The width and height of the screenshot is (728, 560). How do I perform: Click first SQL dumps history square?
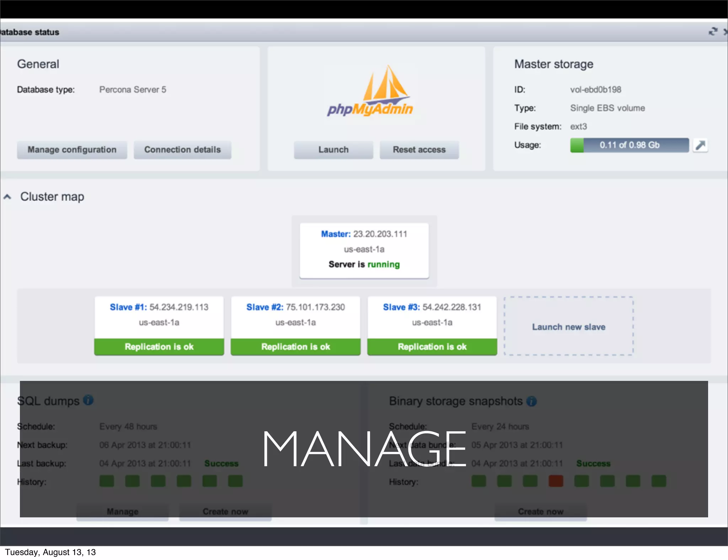click(107, 481)
